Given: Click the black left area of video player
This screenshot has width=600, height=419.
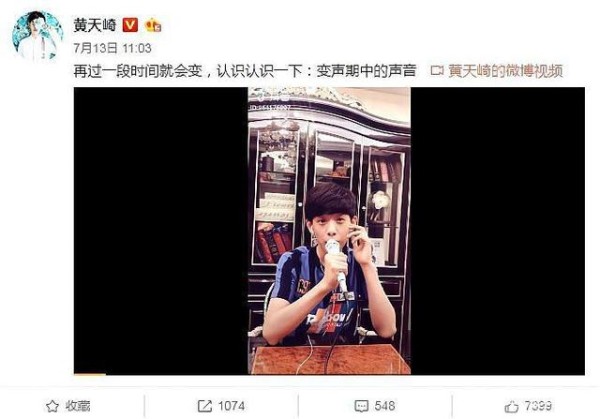Looking at the screenshot, I should coord(161,231).
